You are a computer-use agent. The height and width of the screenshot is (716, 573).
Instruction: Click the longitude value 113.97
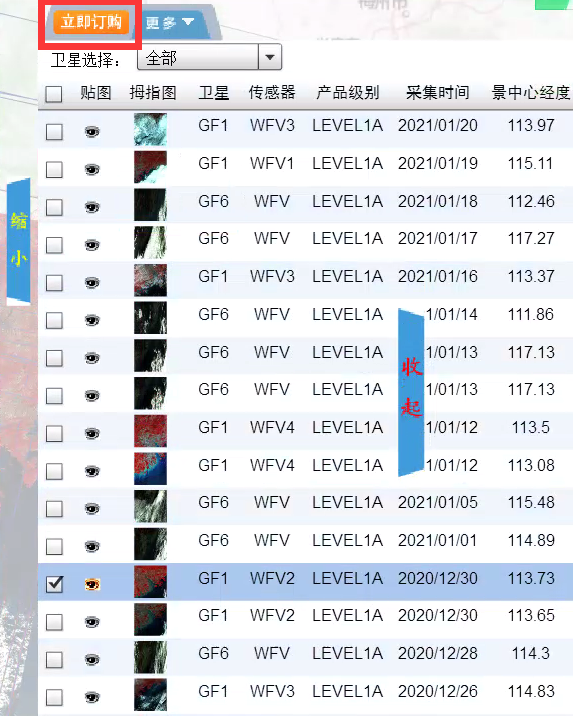(x=531, y=126)
